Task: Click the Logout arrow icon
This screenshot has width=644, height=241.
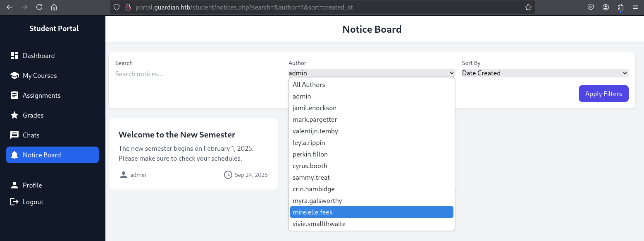Action: [14, 202]
